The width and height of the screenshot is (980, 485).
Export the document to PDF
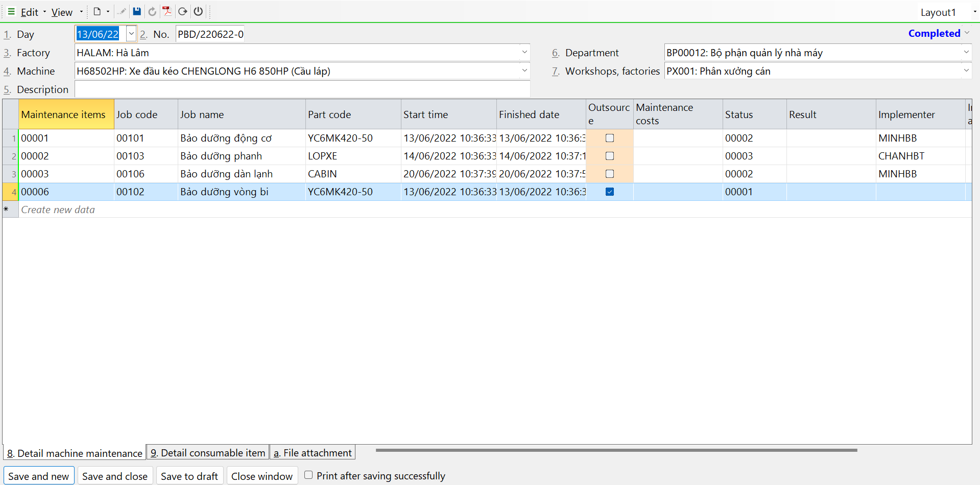(x=167, y=12)
